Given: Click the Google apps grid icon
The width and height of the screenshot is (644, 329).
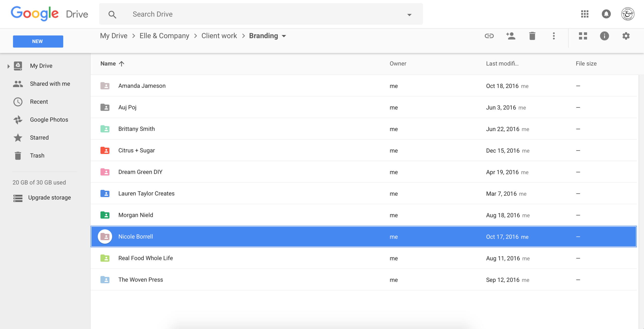Looking at the screenshot, I should coord(585,14).
